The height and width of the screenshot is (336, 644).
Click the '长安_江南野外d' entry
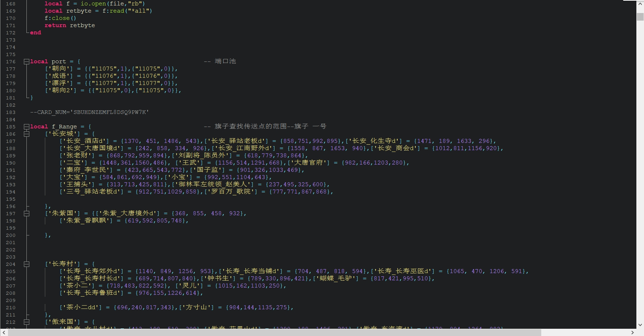(243, 148)
